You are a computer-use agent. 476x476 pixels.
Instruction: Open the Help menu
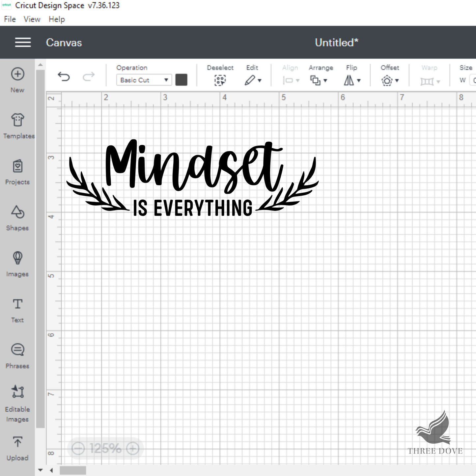click(x=57, y=19)
